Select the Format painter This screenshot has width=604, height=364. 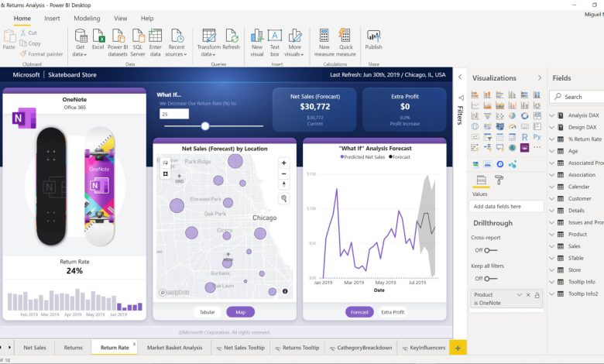pos(42,54)
